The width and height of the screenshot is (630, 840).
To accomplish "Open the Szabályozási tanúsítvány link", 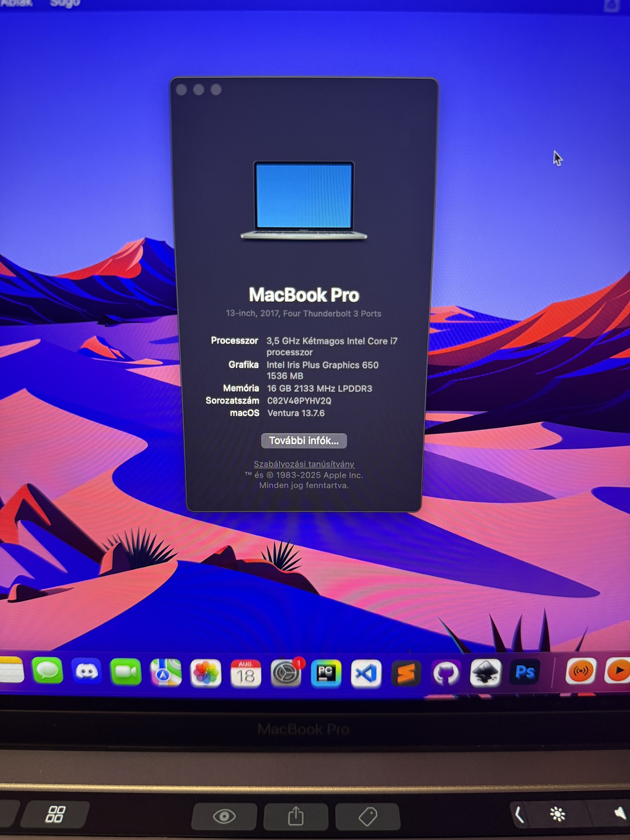I will pos(304,464).
